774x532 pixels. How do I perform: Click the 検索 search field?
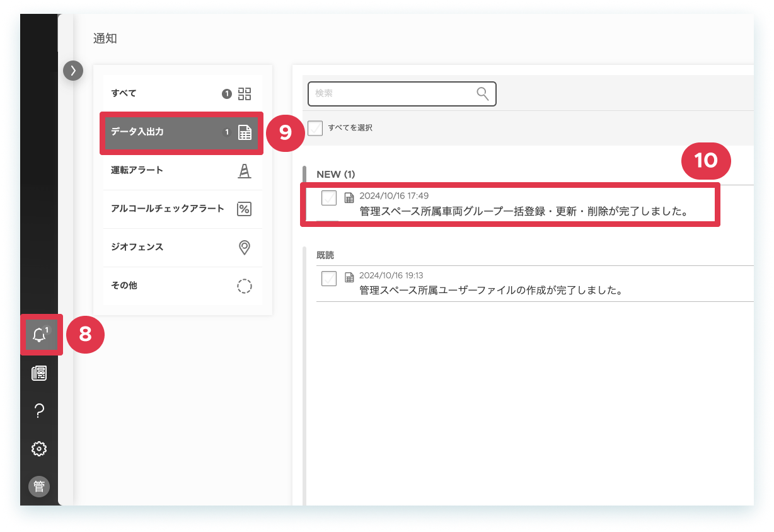pyautogui.click(x=402, y=94)
